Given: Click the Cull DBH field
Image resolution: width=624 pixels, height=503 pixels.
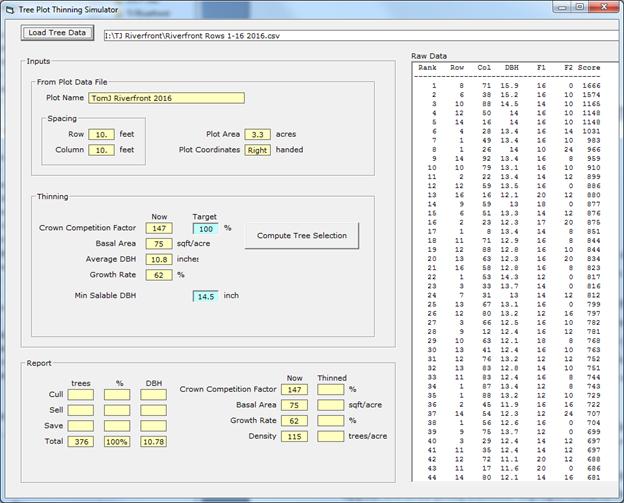Looking at the screenshot, I should [x=153, y=395].
